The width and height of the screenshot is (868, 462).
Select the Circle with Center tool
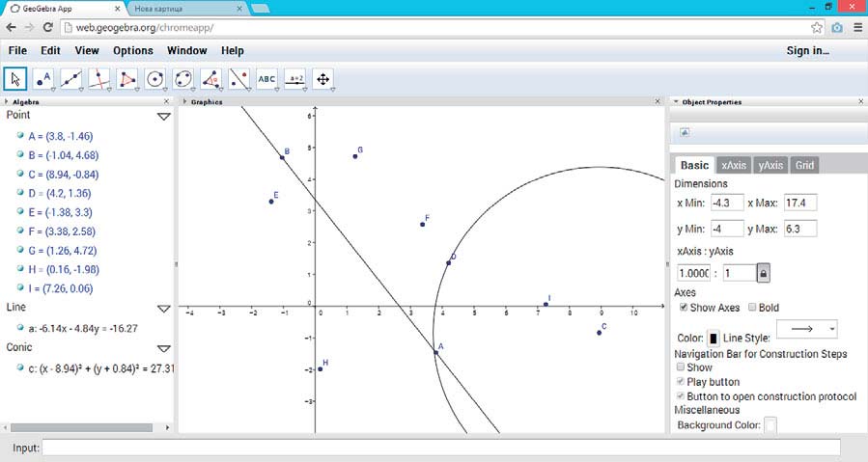155,79
